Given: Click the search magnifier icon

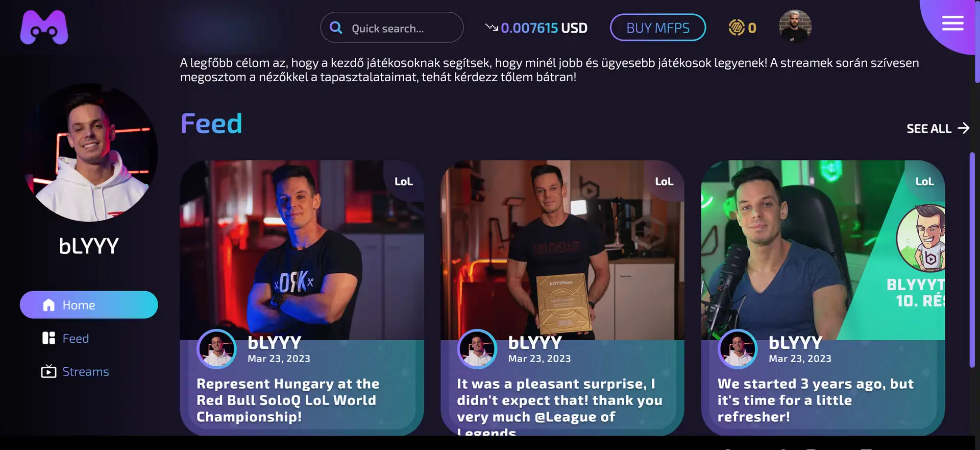Looking at the screenshot, I should click(336, 28).
